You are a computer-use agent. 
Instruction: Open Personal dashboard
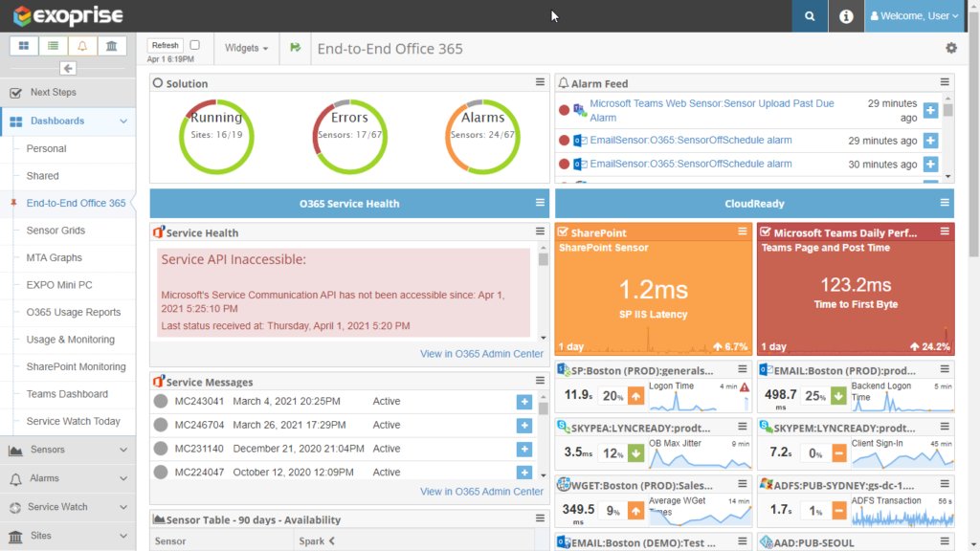coord(46,148)
